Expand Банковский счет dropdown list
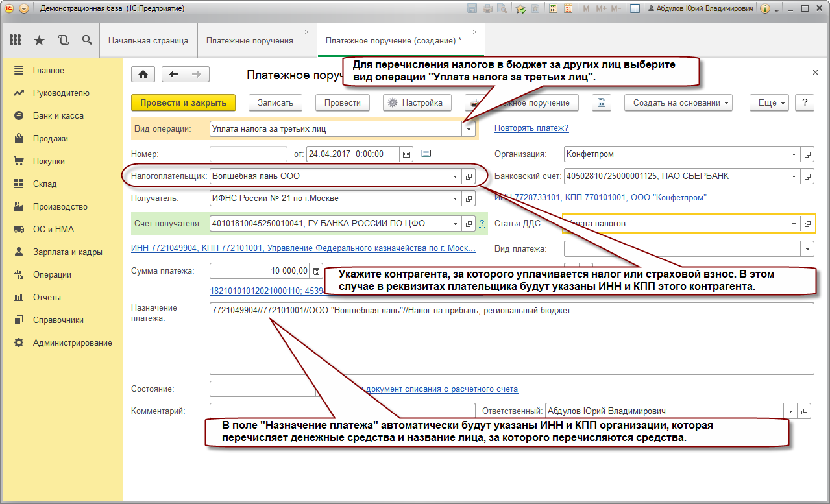 [794, 176]
